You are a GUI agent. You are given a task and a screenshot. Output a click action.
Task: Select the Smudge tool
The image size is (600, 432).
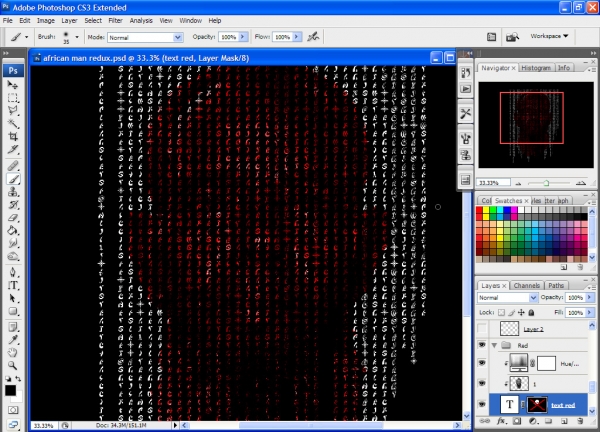click(13, 243)
